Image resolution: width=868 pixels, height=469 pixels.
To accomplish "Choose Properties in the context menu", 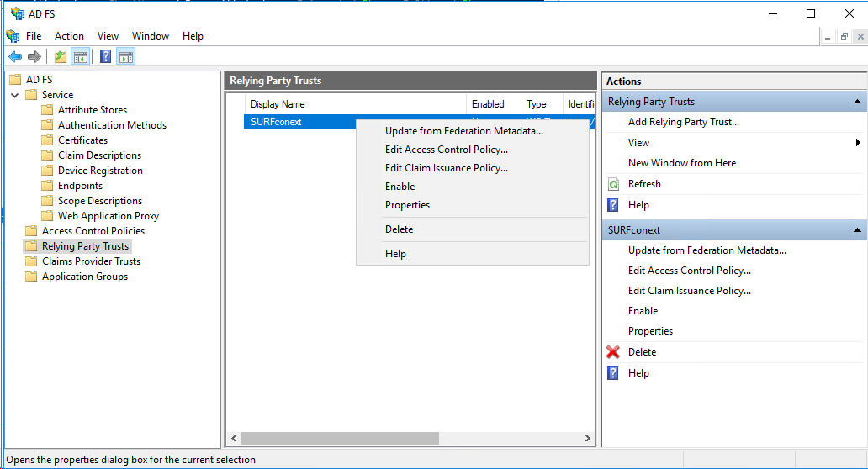I will 472,205.
